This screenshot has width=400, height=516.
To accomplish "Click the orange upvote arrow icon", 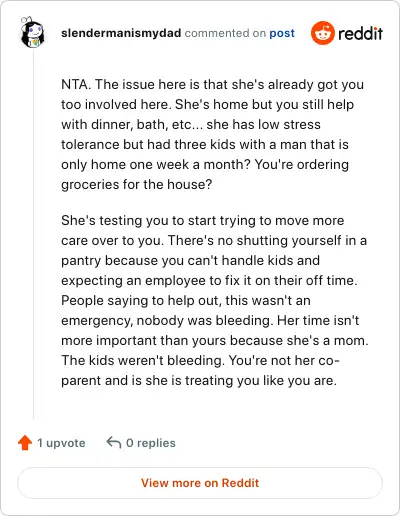I will click(25, 443).
